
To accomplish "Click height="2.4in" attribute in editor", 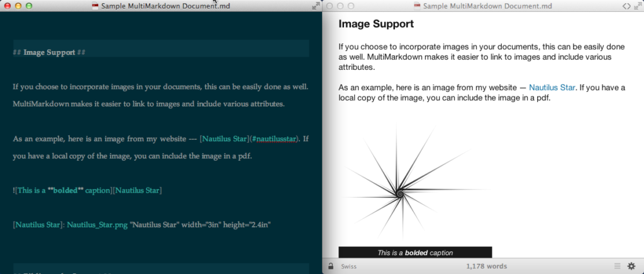I will click(247, 225).
